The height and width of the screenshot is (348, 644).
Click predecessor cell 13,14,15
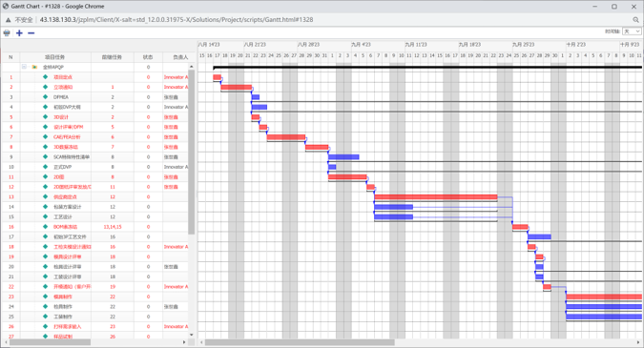click(113, 227)
